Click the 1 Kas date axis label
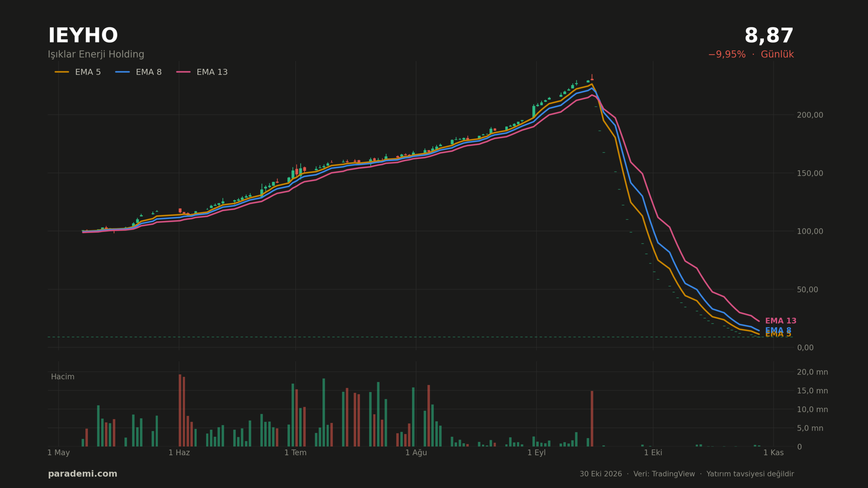Image resolution: width=868 pixels, height=488 pixels. (x=774, y=453)
